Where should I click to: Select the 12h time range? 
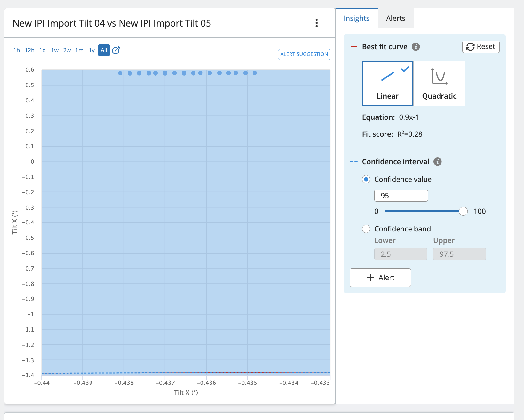pos(29,50)
